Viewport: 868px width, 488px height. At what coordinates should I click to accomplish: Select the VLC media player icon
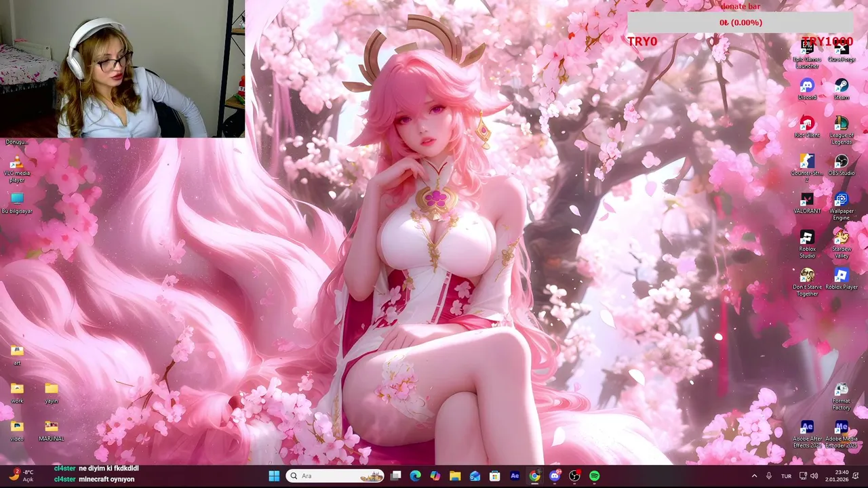click(x=17, y=168)
